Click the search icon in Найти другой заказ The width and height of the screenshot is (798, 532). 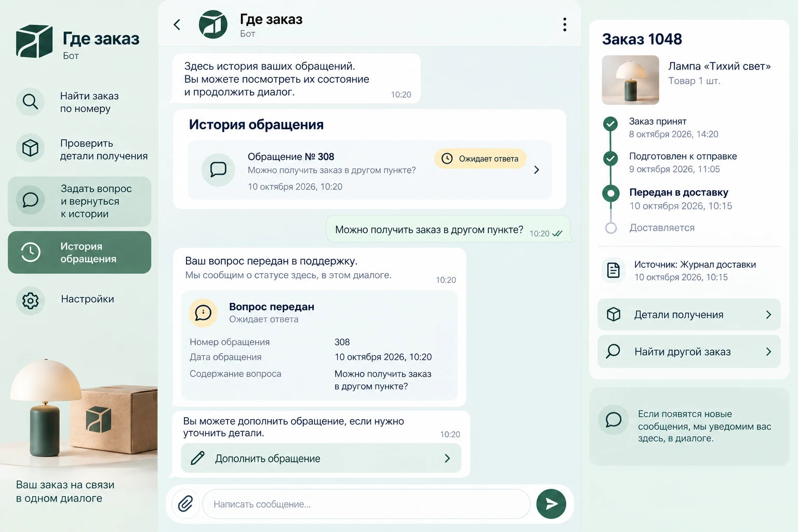(613, 352)
